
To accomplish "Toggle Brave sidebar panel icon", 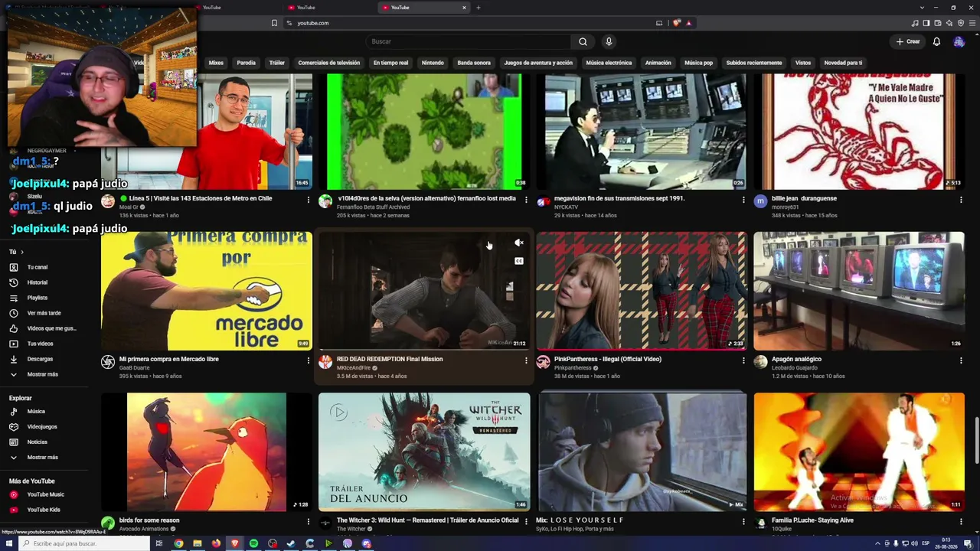I will 926,23.
